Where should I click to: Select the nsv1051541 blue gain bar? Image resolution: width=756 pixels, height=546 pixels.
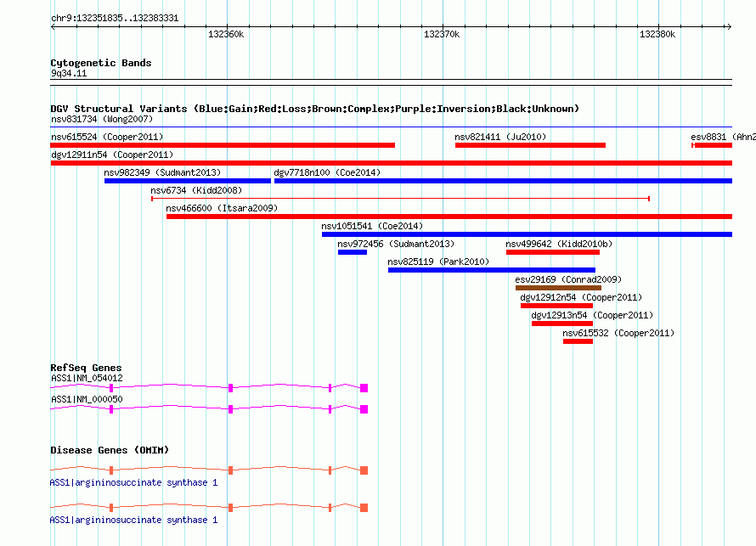click(x=527, y=234)
